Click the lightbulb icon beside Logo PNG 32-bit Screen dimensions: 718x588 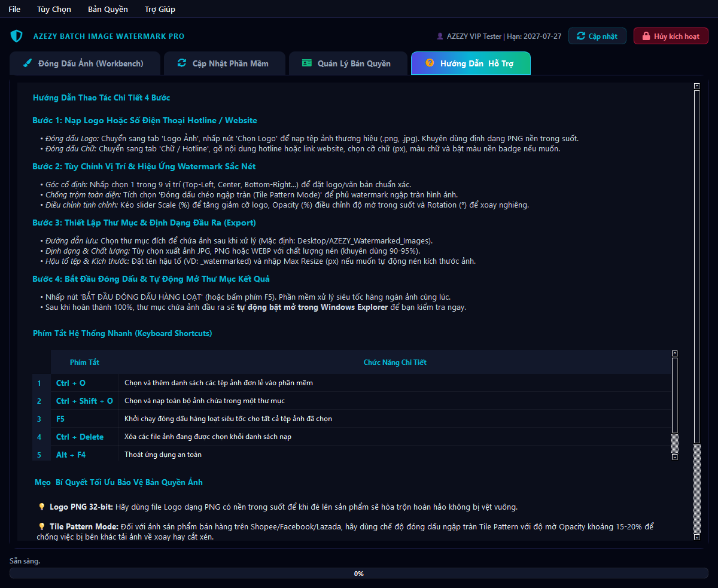click(42, 507)
